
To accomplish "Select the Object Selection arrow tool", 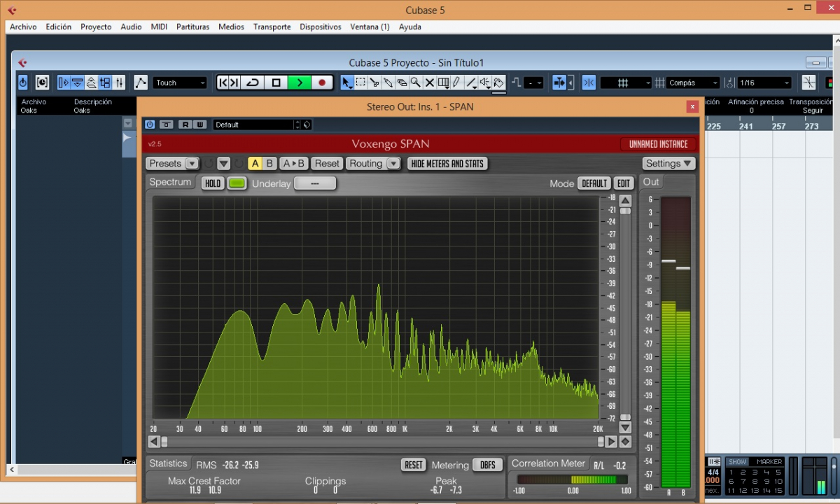I will pyautogui.click(x=346, y=83).
